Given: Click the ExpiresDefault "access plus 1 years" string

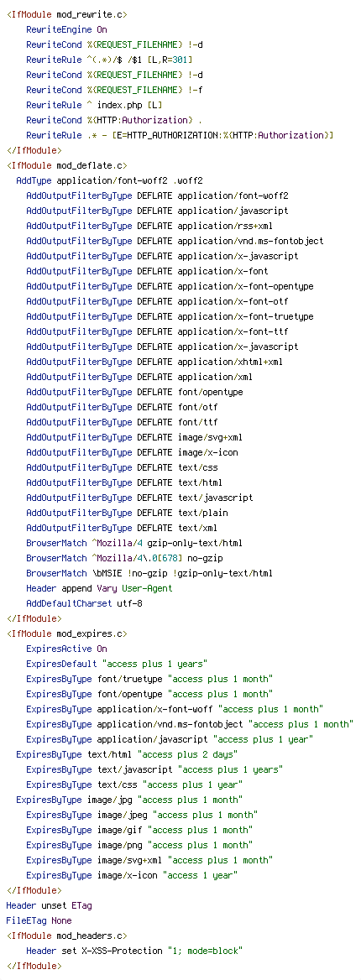Looking at the screenshot, I should pos(154,664).
